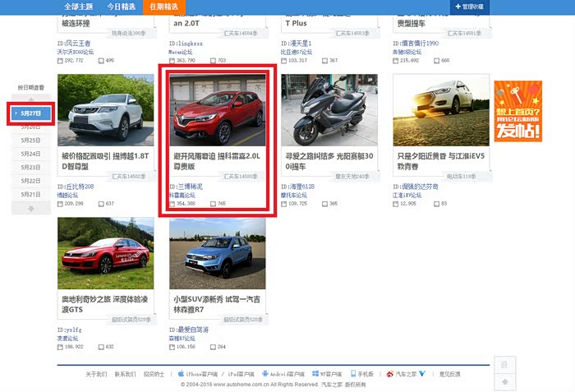Visit the 博越论坛 forum link
Screen dimensions: 575x392
pos(67,195)
